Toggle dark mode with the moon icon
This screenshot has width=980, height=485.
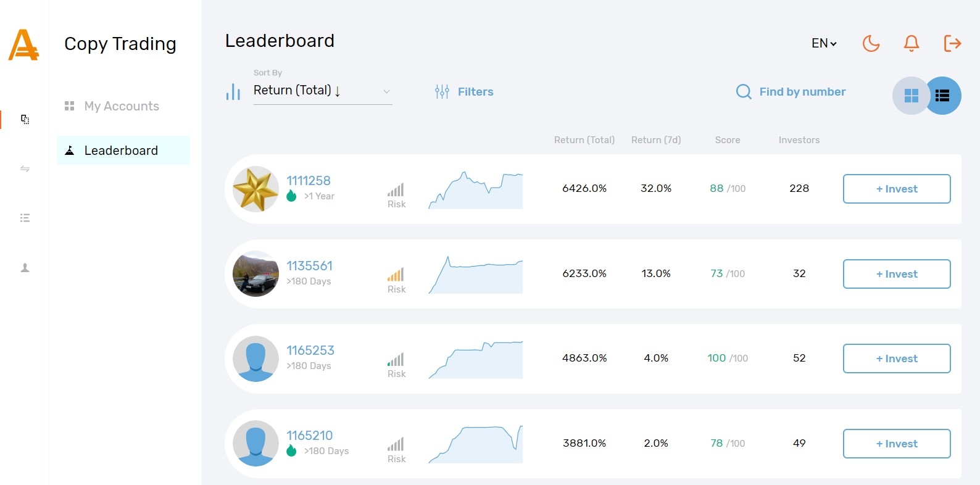pos(871,43)
